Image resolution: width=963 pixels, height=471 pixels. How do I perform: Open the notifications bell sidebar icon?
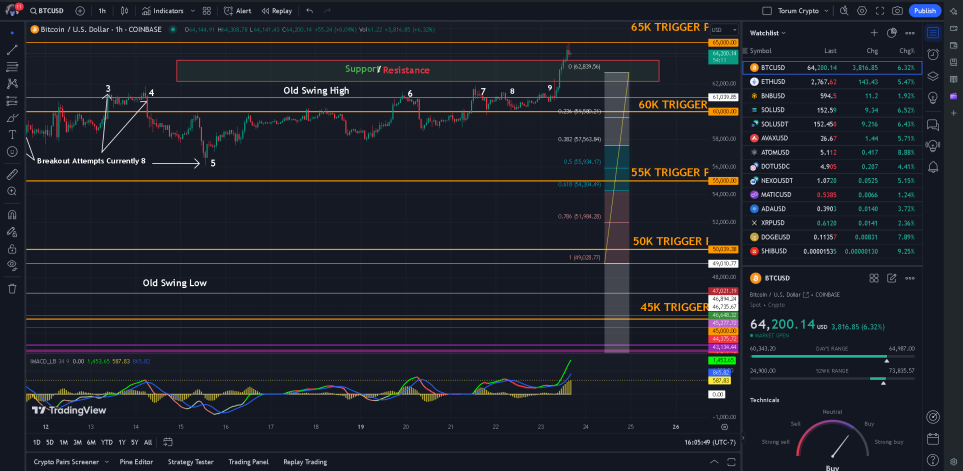click(x=933, y=166)
